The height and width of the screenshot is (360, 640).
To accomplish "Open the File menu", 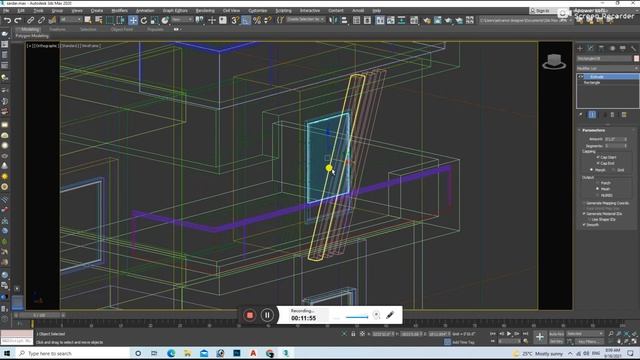I will (7, 11).
